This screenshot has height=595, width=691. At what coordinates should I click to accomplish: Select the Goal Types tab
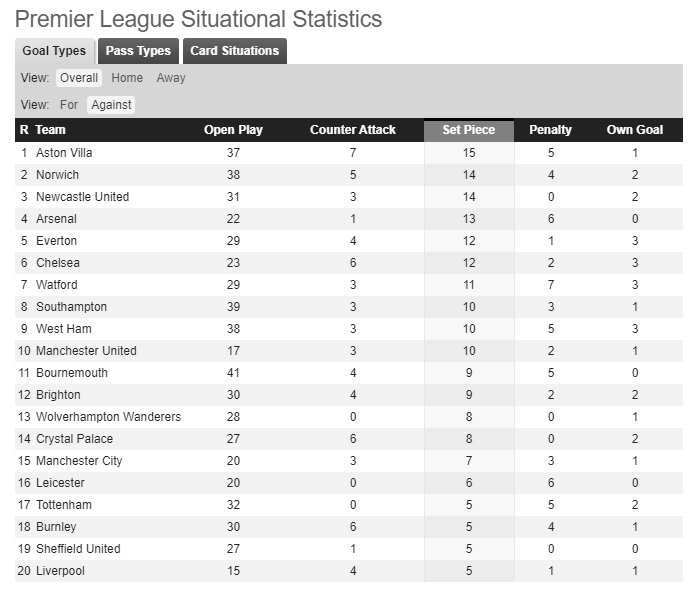[55, 51]
